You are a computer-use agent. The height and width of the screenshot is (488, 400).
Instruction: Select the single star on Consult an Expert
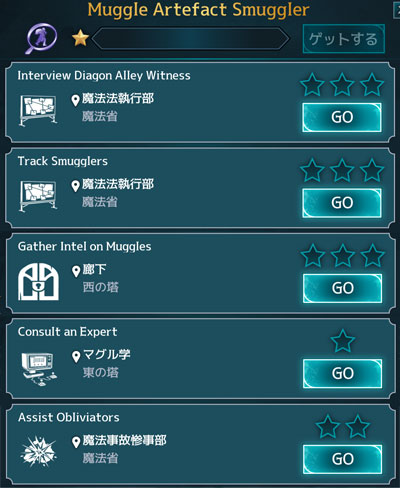[x=342, y=341]
